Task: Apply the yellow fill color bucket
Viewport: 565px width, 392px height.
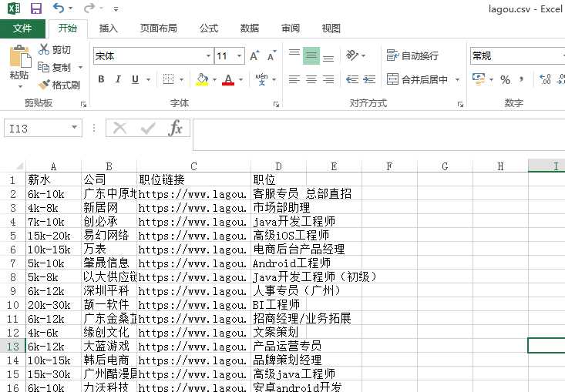Action: click(202, 79)
